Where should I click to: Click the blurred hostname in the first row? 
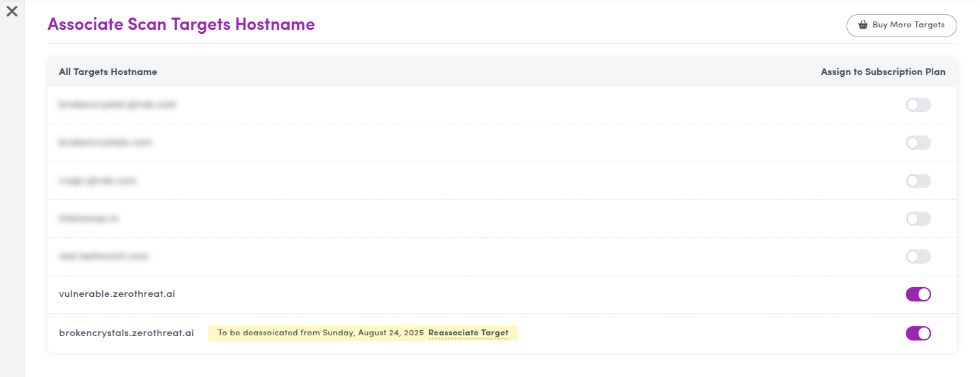click(118, 104)
